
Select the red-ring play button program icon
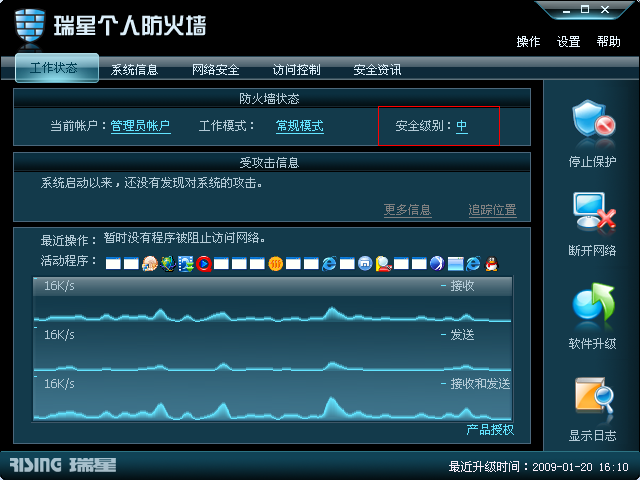tap(204, 264)
